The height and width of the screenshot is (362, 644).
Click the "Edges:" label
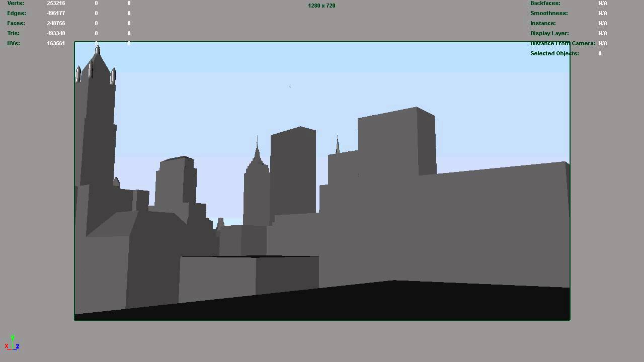[x=17, y=13]
